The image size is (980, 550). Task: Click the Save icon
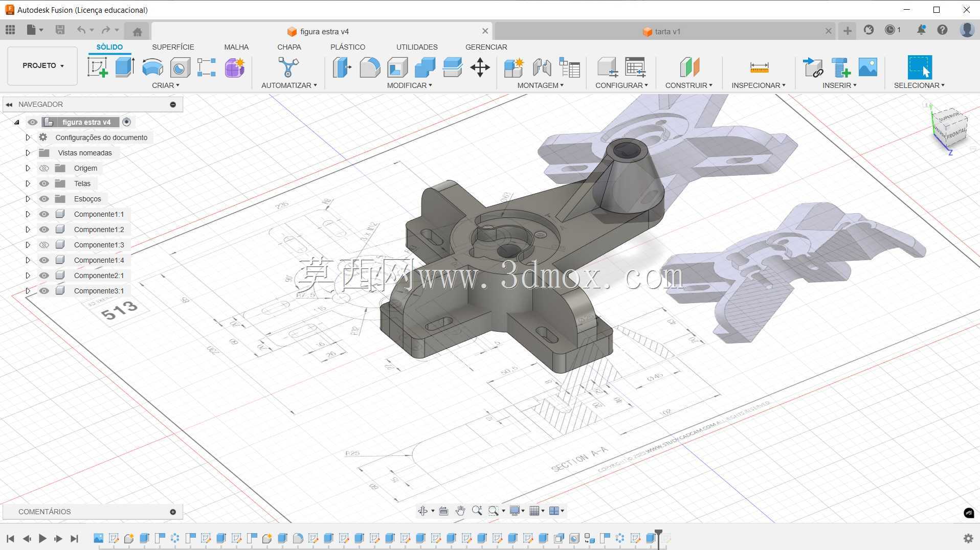pyautogui.click(x=60, y=30)
